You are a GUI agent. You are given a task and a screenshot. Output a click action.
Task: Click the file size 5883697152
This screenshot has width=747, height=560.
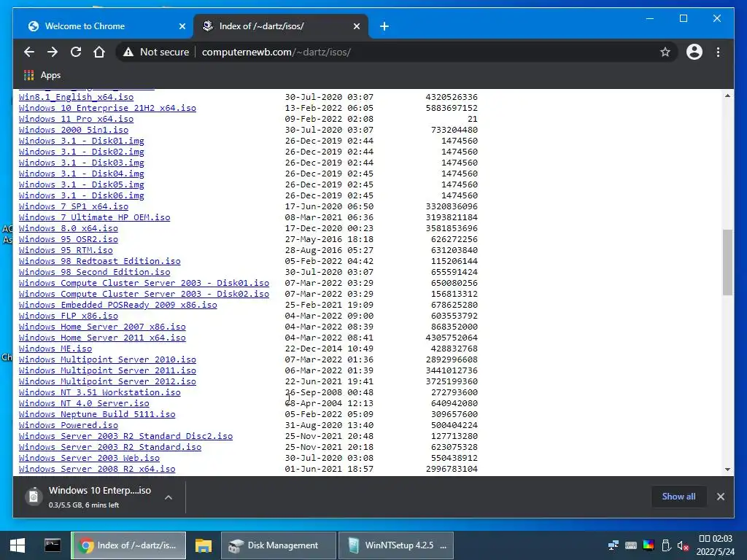452,108
